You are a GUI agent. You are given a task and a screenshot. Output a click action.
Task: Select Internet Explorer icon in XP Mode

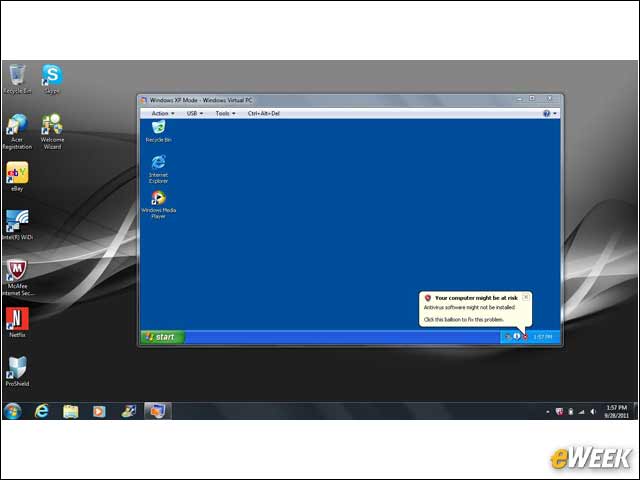pyautogui.click(x=158, y=169)
